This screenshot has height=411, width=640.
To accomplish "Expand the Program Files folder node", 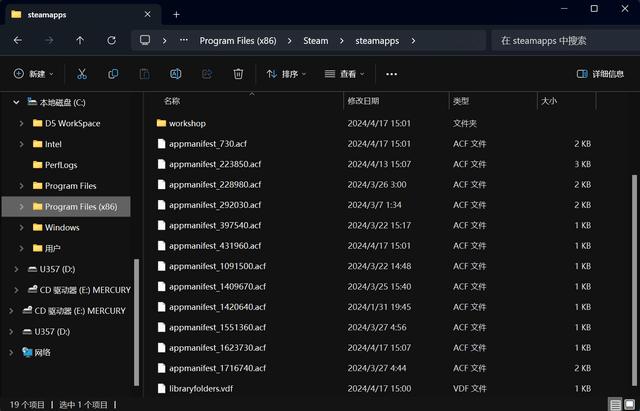I will [21, 186].
